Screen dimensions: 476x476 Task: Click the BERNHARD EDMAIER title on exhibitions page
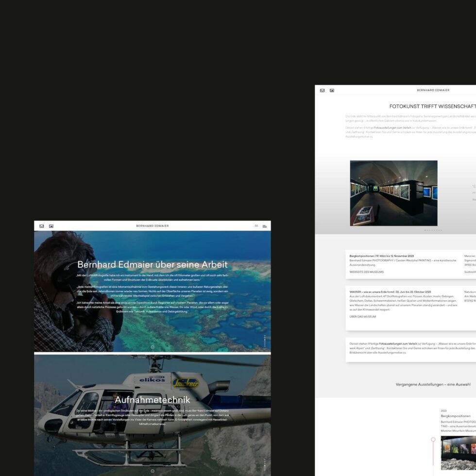[x=433, y=90]
